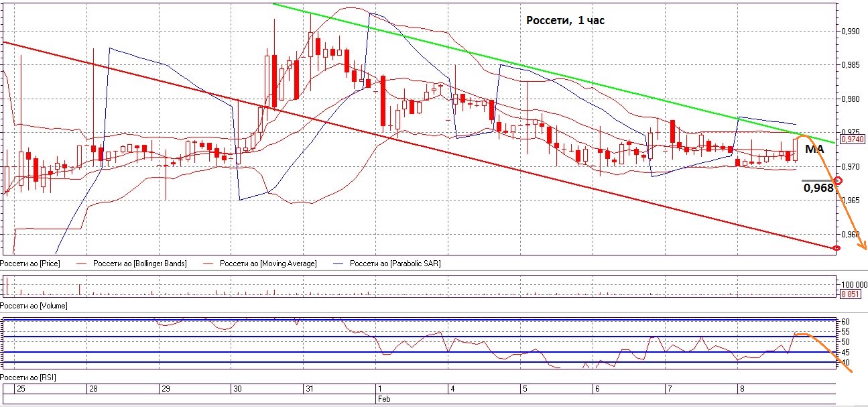Viewport: 868px width, 407px height.
Task: Click the 100 000 volume axis label
Action: coord(854,284)
